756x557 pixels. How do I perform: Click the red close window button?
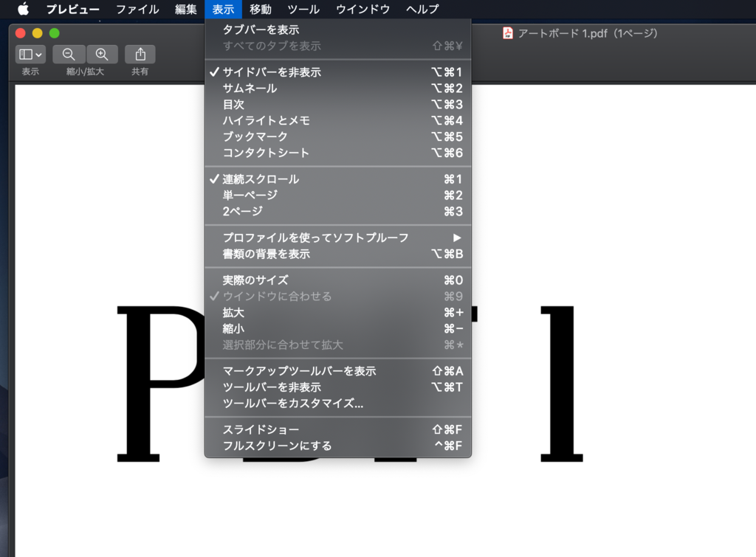pyautogui.click(x=20, y=33)
